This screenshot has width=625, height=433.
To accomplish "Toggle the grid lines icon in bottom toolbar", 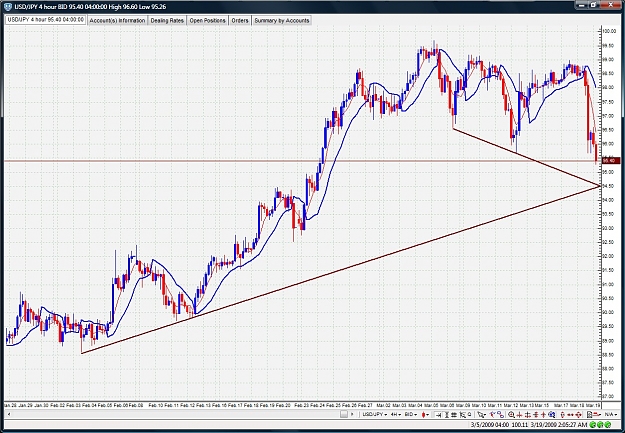I will pyautogui.click(x=454, y=415).
